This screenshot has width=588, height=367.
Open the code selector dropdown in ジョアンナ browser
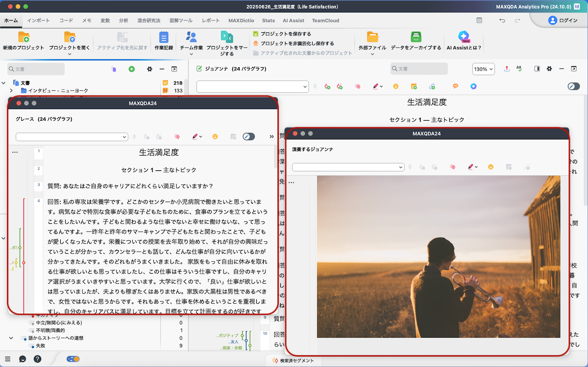coord(252,86)
